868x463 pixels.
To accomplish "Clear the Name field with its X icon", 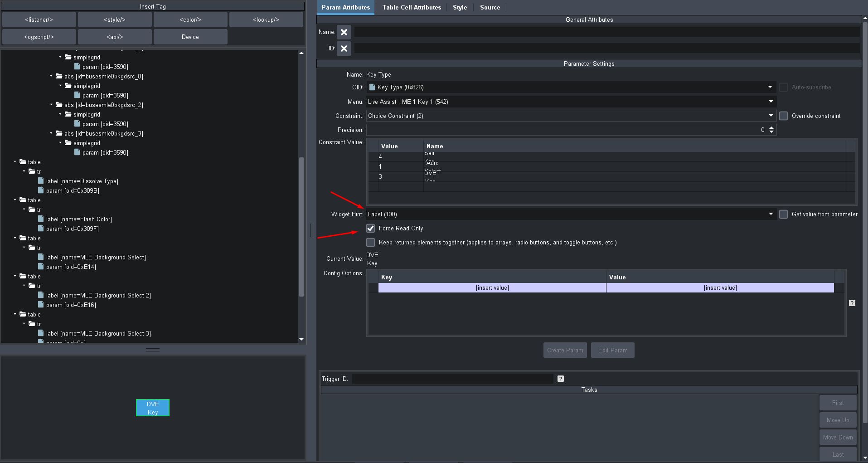I will click(344, 32).
